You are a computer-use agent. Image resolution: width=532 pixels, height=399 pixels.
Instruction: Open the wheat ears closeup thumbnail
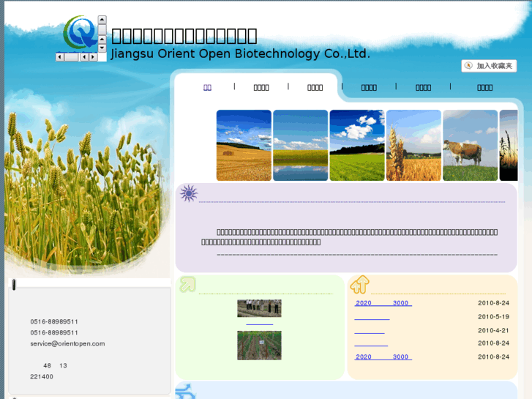coord(413,145)
